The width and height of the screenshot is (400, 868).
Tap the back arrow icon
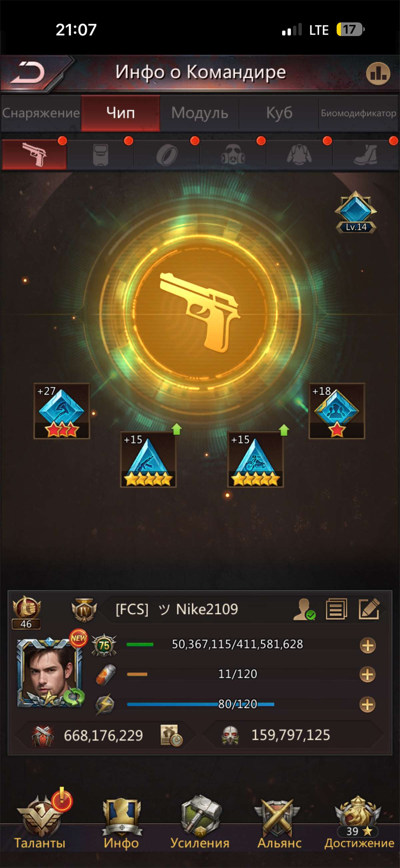pyautogui.click(x=28, y=73)
